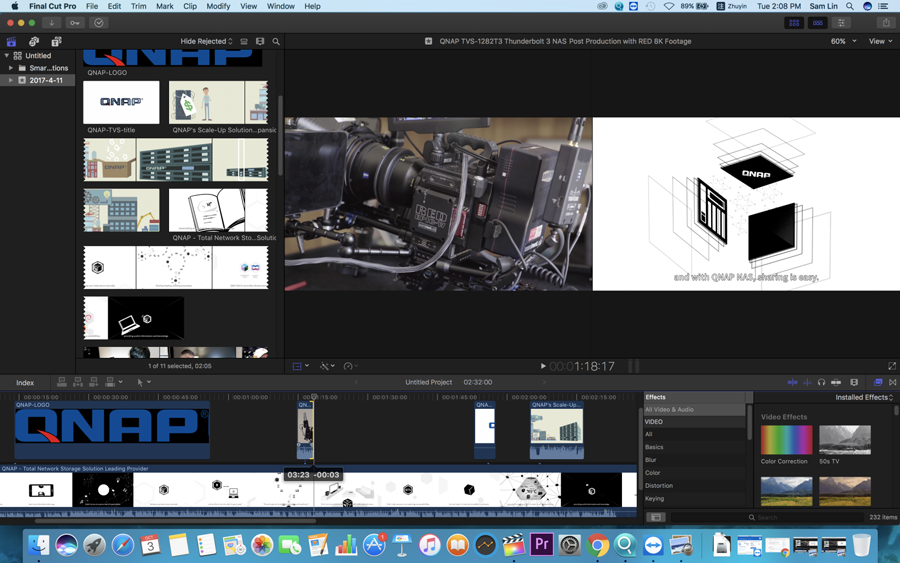Screen dimensions: 900x563
Task: Open the Titles and Generators sidebar
Action: coord(56,41)
